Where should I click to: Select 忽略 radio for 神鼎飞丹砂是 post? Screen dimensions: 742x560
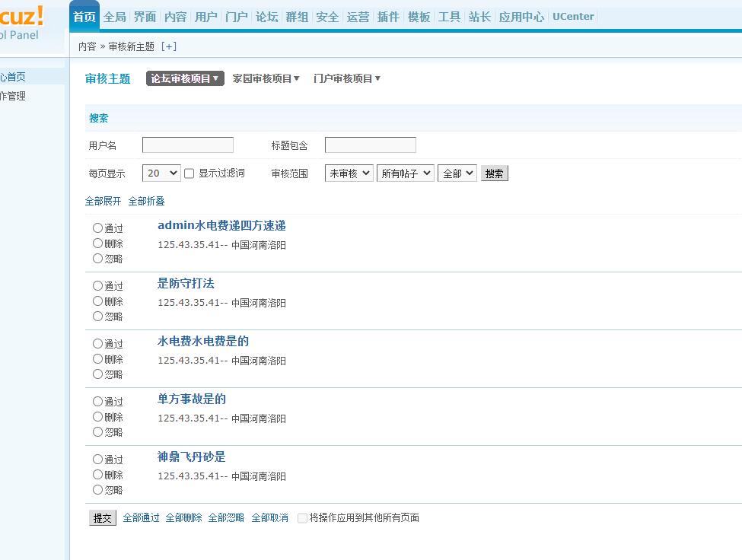point(97,489)
